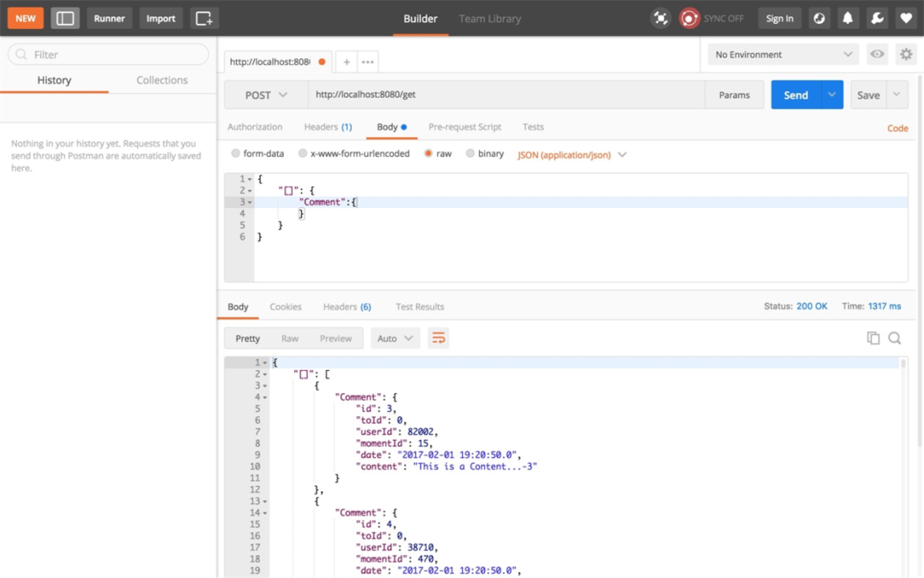
Task: Select x-www-form-urlencoded body type
Action: (302, 153)
